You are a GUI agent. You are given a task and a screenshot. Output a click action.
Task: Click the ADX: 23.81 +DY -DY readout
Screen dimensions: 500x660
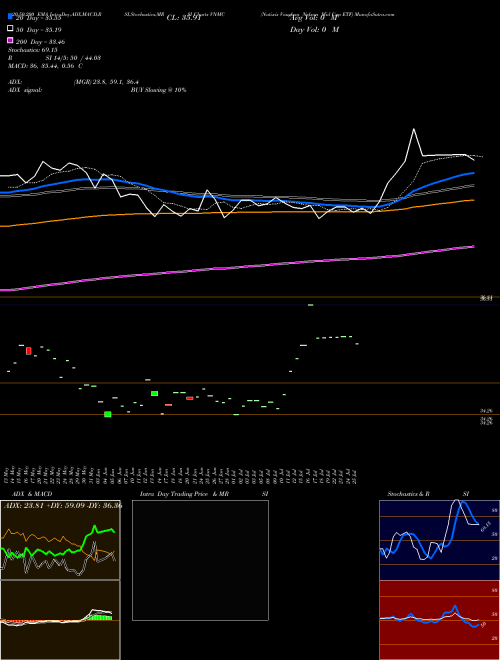[x=63, y=505]
